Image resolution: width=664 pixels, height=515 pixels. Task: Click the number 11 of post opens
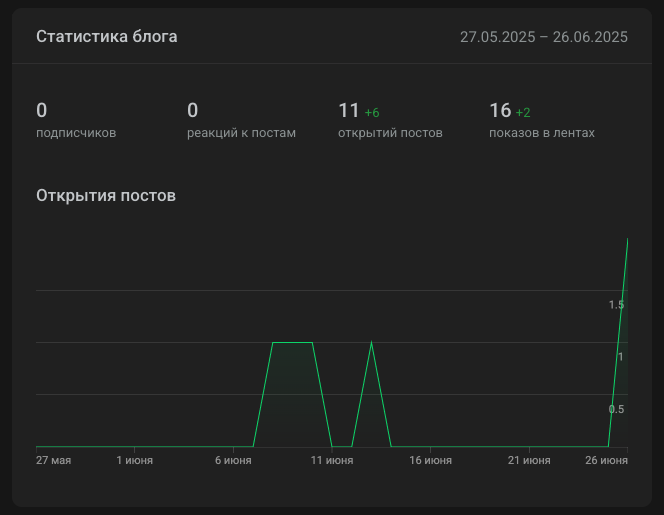click(x=348, y=110)
